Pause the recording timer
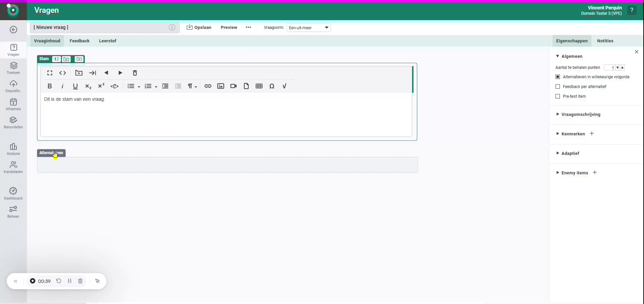The width and height of the screenshot is (644, 304). coord(69,281)
